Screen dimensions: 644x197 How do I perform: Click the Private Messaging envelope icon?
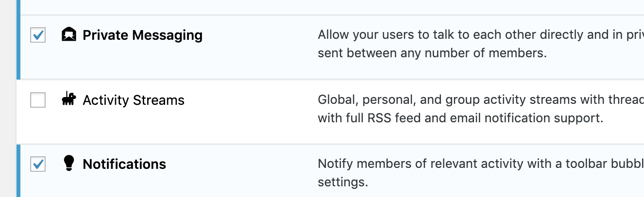tap(69, 34)
